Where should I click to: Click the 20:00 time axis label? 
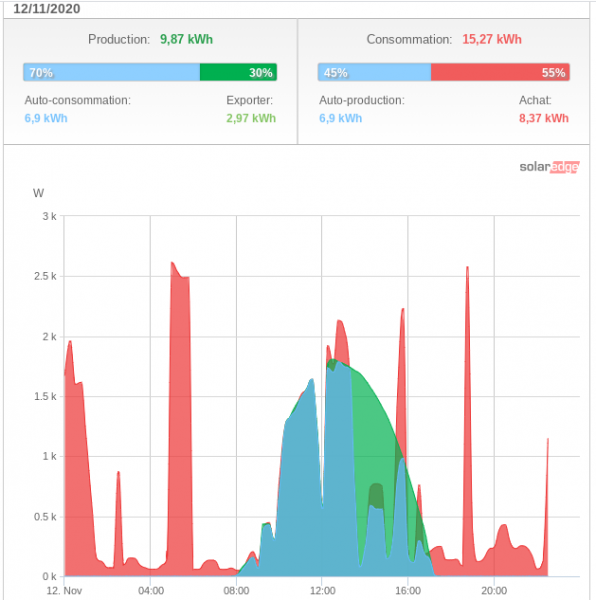point(494,590)
